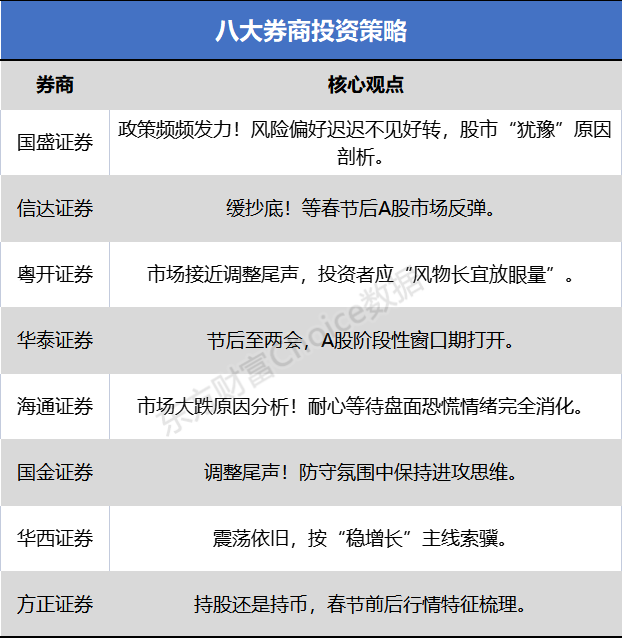The width and height of the screenshot is (622, 638).
Task: Click the 国金证券 cell
Action: (x=55, y=472)
